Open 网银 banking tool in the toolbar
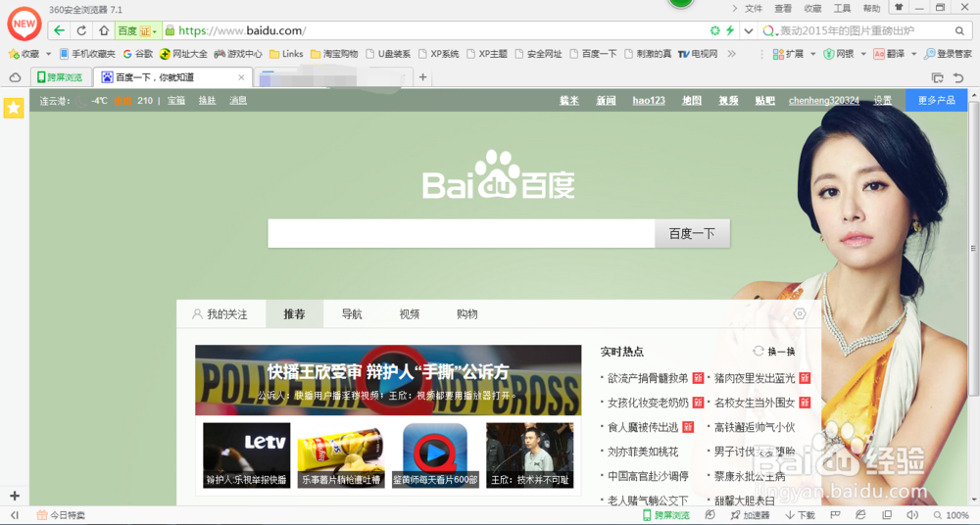Screen dimensions: 980x525 [838, 54]
